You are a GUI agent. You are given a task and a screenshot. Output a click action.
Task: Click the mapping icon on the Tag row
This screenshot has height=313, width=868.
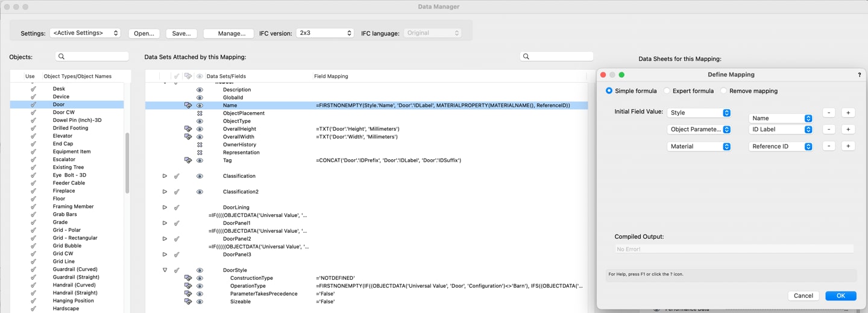pos(187,160)
